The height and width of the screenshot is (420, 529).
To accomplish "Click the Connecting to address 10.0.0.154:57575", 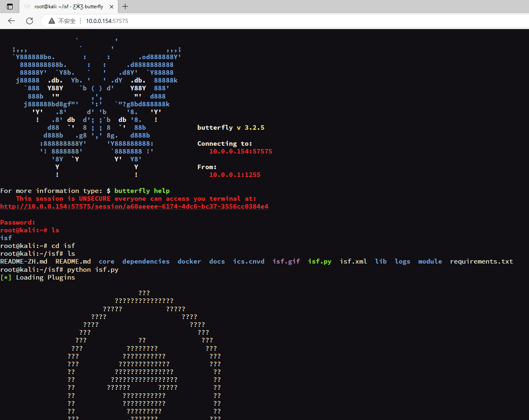I will tap(240, 151).
